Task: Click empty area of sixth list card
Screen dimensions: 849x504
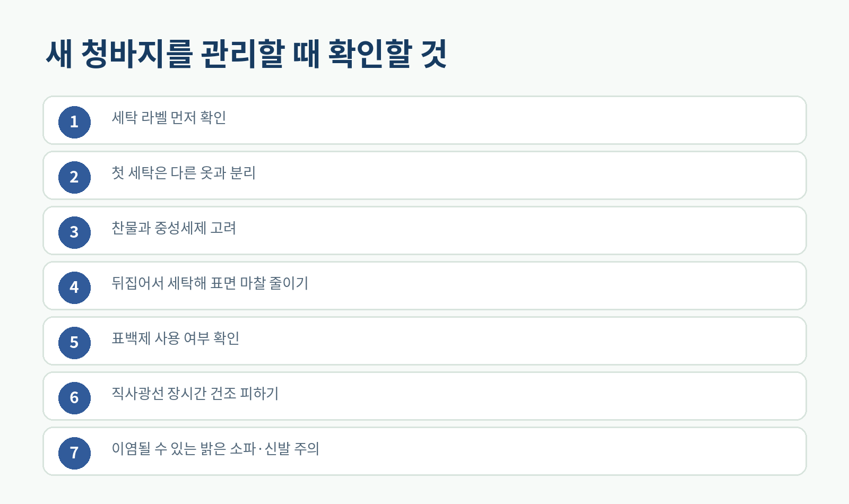Action: [531, 396]
